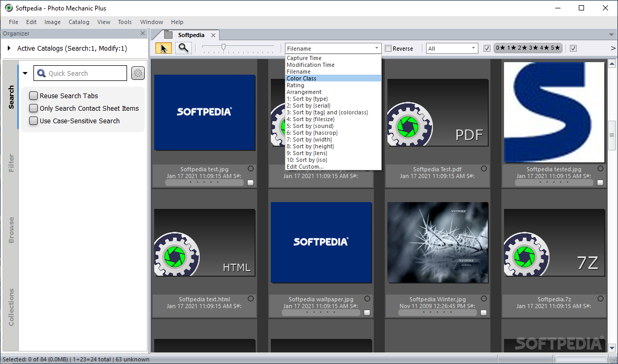Viewport: 618px width, 364px height.
Task: Open the All filter dropdown
Action: (x=452, y=49)
